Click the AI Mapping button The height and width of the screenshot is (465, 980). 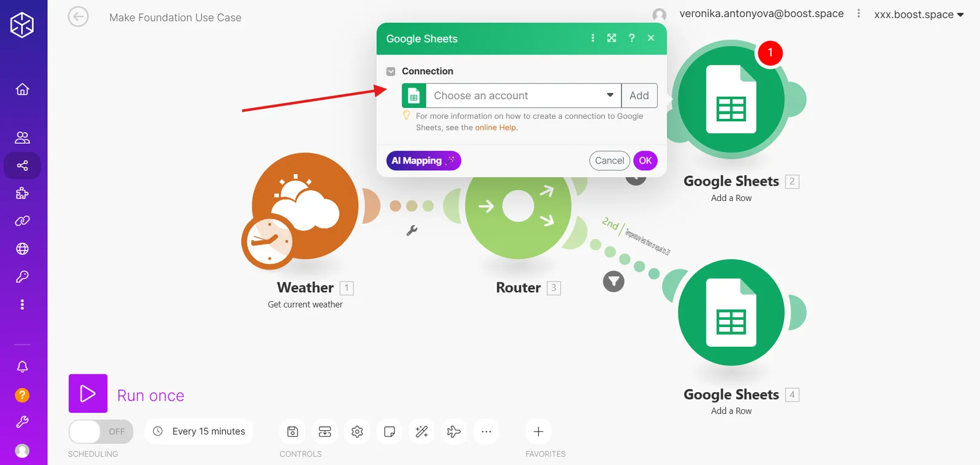[423, 161]
